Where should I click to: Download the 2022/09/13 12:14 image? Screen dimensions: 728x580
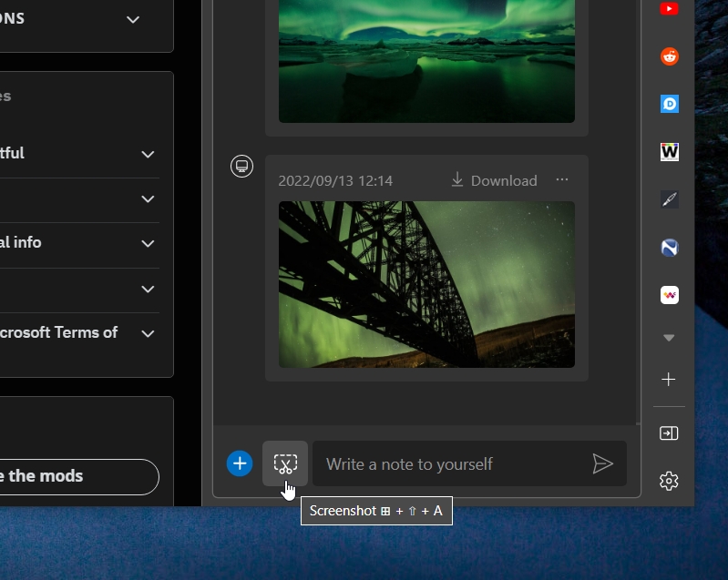[x=494, y=180]
